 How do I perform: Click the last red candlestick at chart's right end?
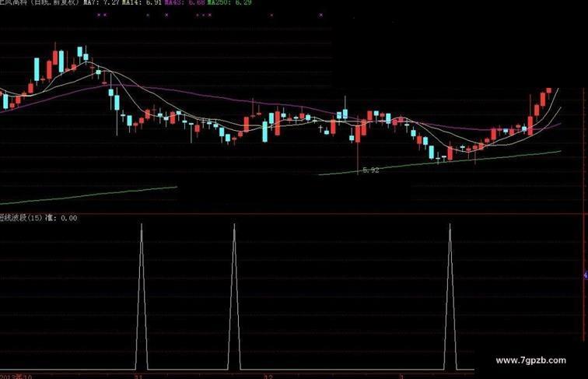coord(549,92)
